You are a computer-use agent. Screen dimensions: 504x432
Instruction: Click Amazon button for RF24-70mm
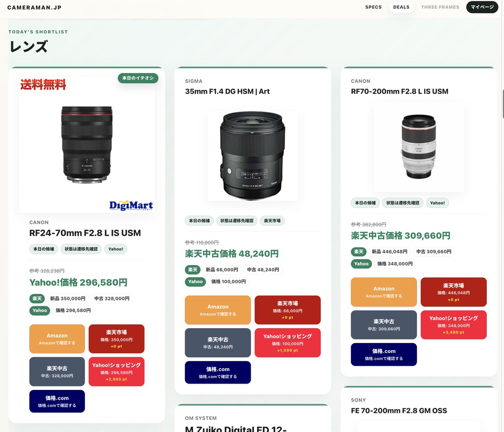pyautogui.click(x=57, y=339)
